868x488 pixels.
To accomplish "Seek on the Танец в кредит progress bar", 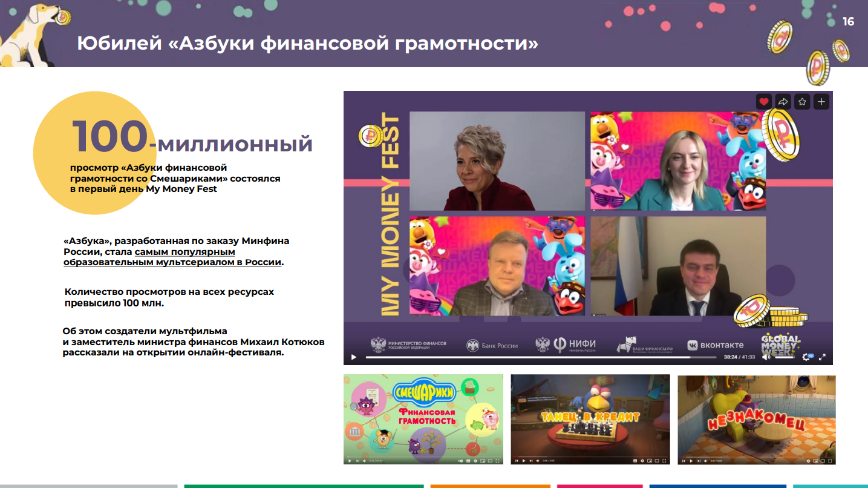I will (x=590, y=457).
